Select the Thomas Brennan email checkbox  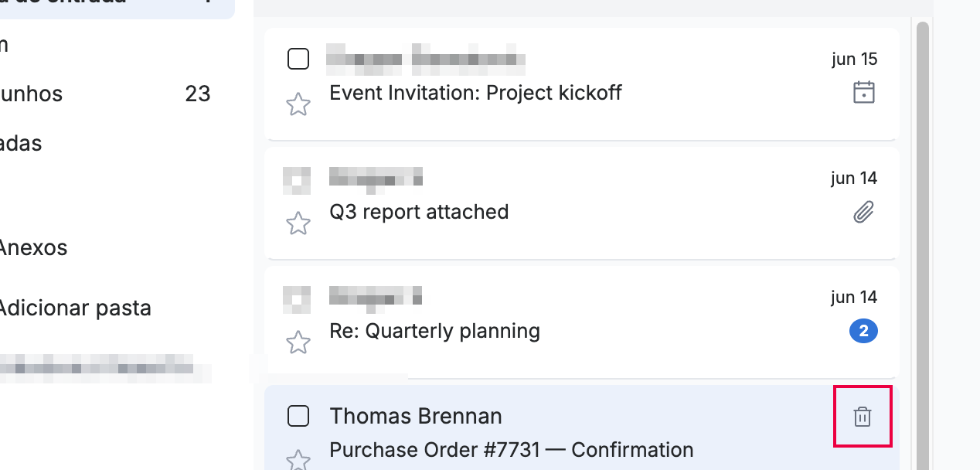[x=298, y=416]
